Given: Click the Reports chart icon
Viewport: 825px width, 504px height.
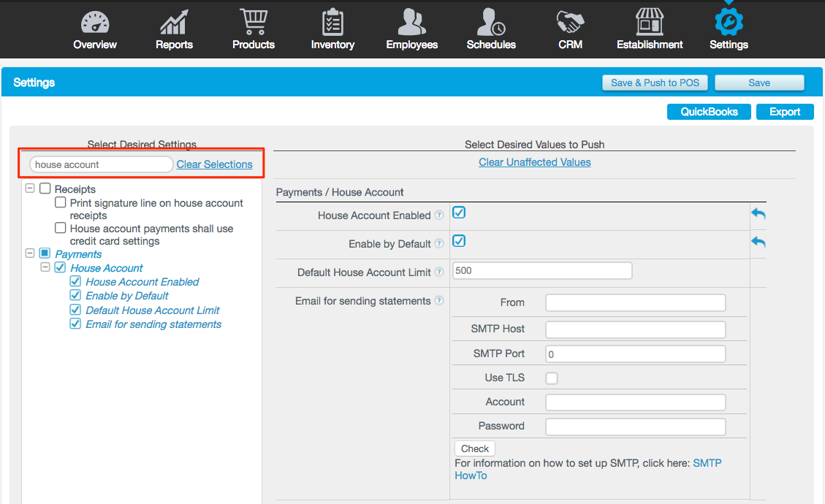Looking at the screenshot, I should (x=173, y=21).
